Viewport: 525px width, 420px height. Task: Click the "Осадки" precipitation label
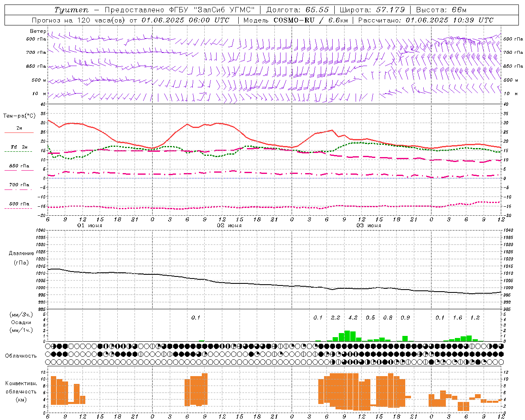click(x=21, y=322)
